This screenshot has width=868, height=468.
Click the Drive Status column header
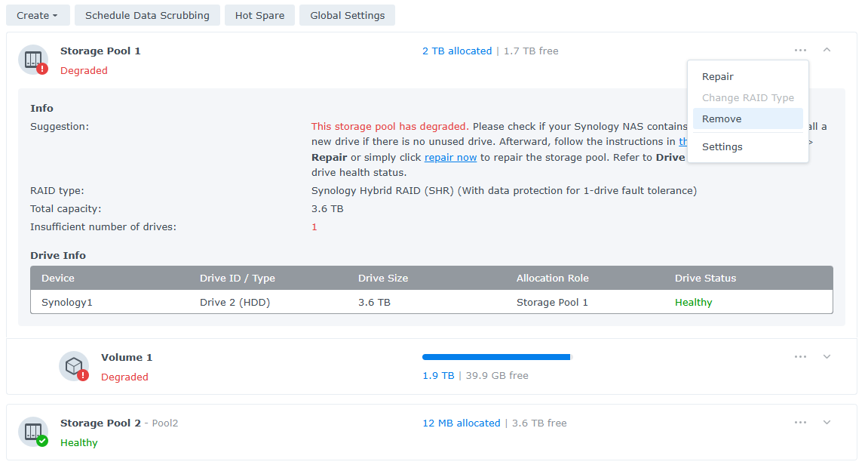pyautogui.click(x=705, y=279)
